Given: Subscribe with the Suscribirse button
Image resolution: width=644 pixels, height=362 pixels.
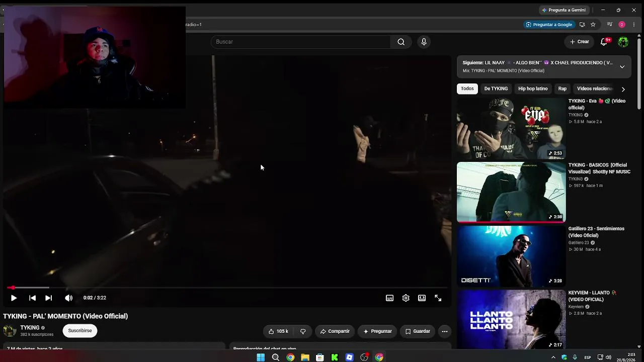Looking at the screenshot, I should [x=80, y=331].
